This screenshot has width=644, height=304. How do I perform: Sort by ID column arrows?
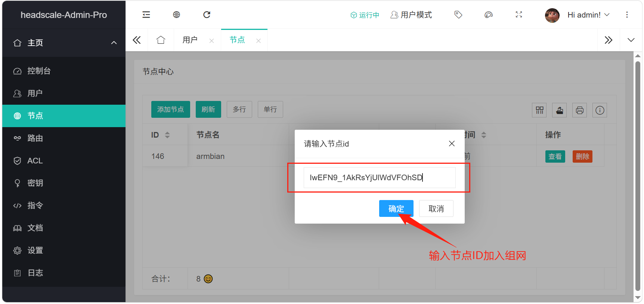point(167,135)
